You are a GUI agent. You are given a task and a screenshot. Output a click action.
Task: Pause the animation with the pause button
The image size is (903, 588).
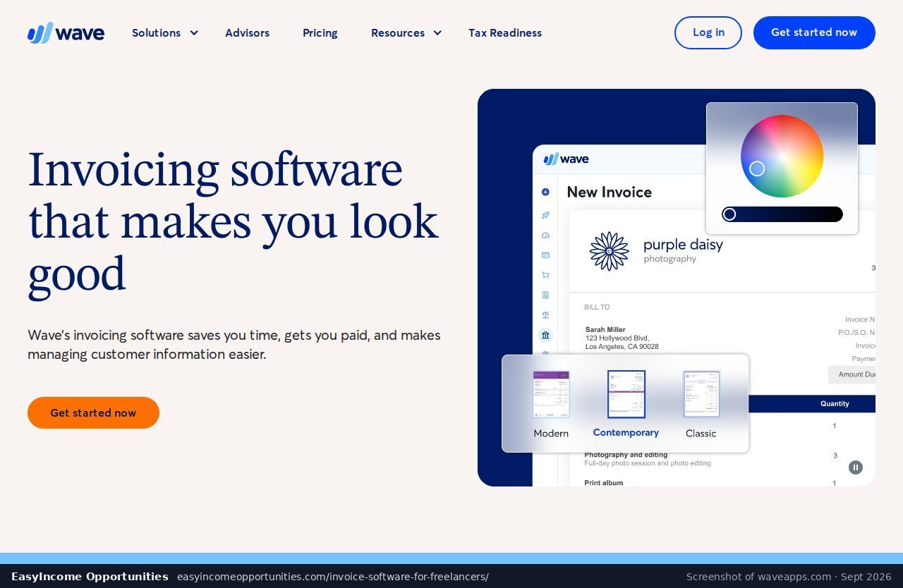point(856,467)
